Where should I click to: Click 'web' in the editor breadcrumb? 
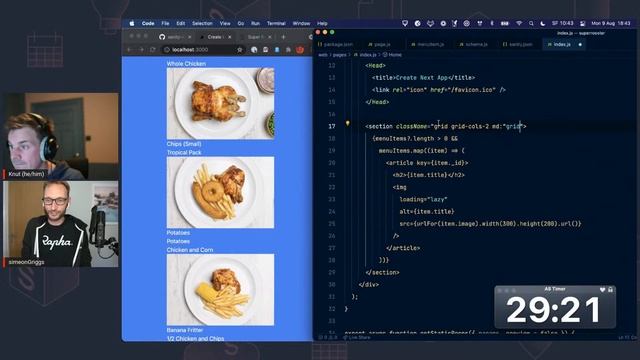point(322,55)
